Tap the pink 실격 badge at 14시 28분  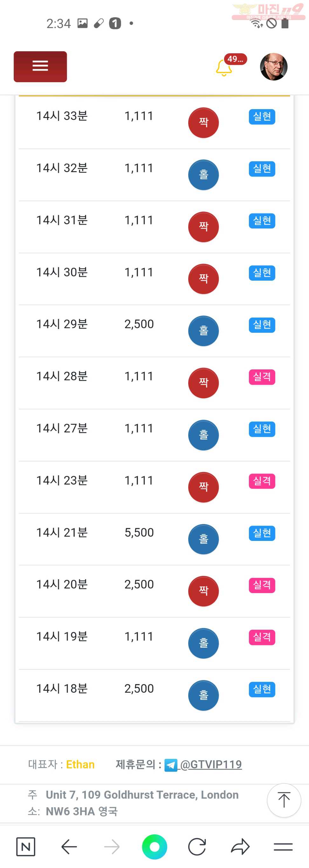(262, 377)
